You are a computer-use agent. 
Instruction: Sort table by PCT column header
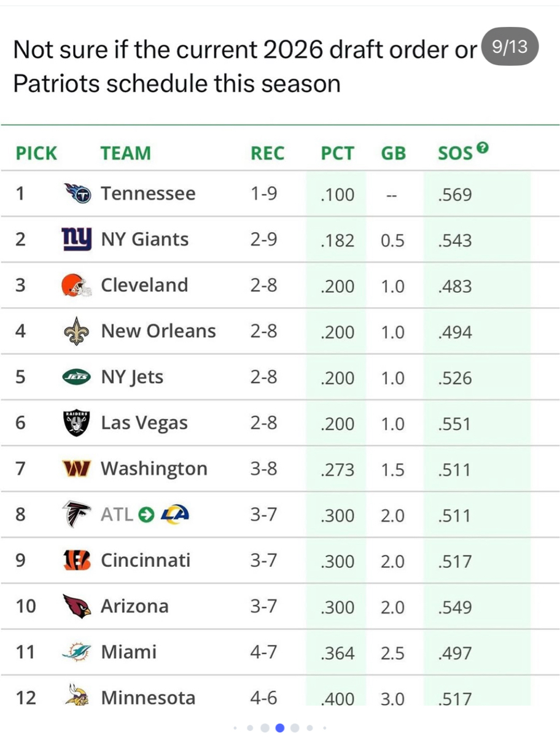(x=337, y=153)
